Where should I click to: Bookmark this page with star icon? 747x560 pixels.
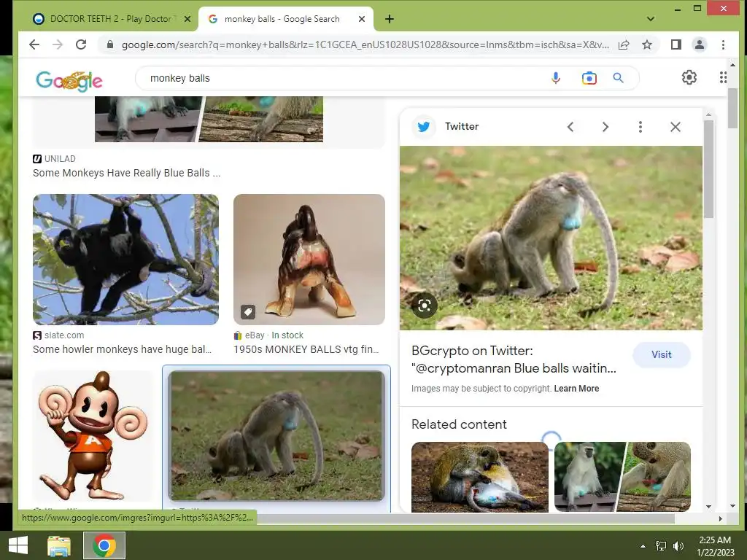[647, 44]
